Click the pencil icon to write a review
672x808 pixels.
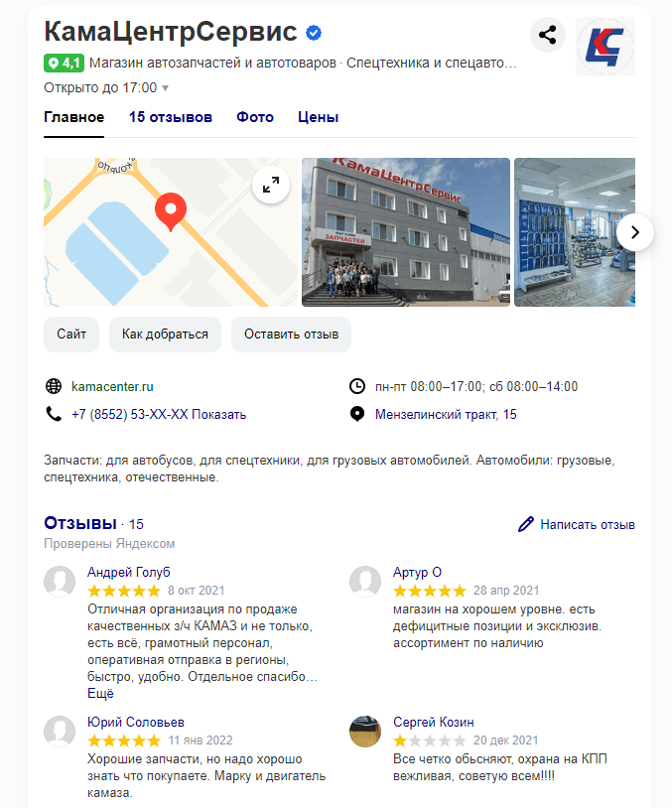click(526, 524)
